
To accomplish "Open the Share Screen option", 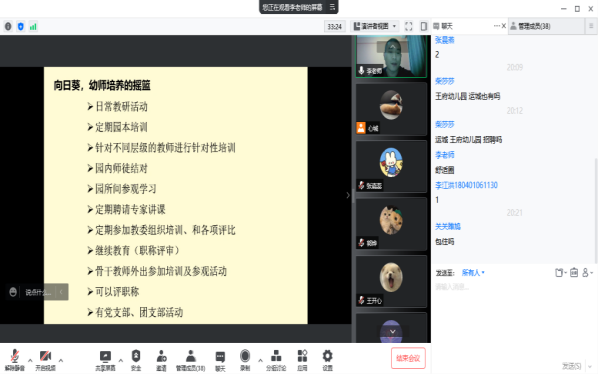I will [105, 360].
